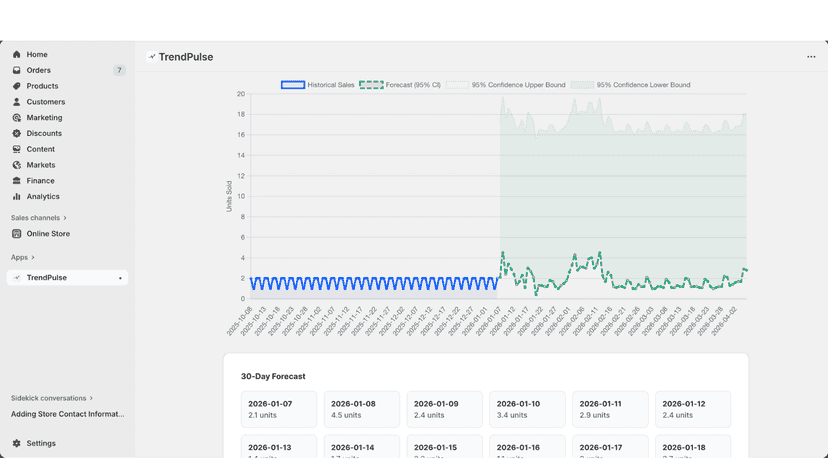This screenshot has width=828, height=466.
Task: Click the Settings gear icon
Action: [x=16, y=443]
